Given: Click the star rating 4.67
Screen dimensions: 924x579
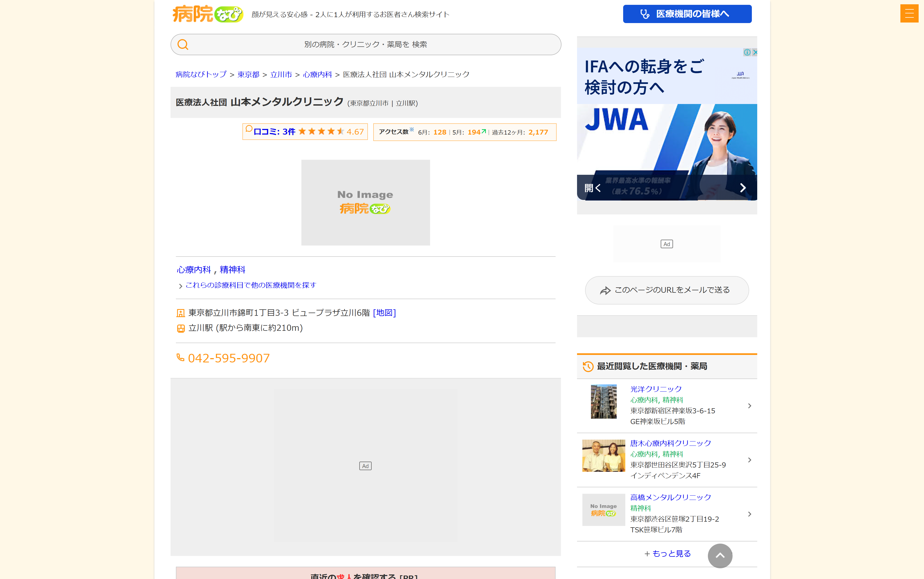Looking at the screenshot, I should pyautogui.click(x=331, y=132).
